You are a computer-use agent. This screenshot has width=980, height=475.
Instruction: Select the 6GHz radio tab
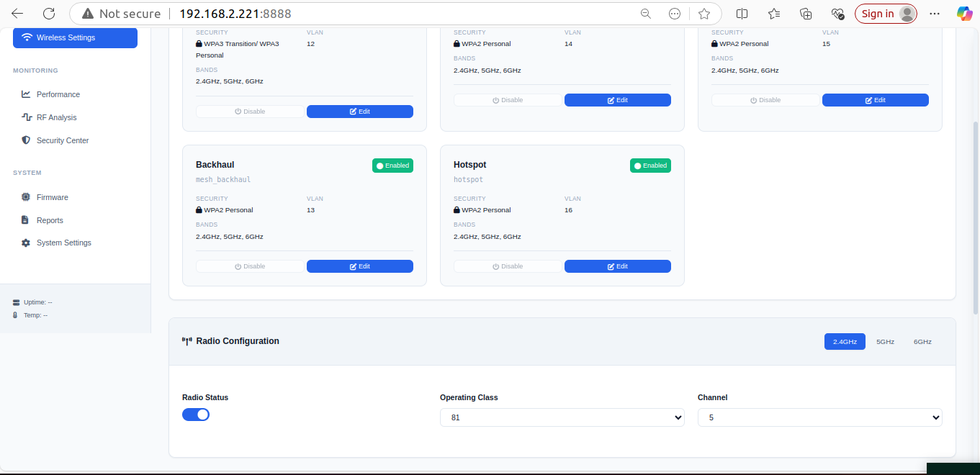coord(922,342)
